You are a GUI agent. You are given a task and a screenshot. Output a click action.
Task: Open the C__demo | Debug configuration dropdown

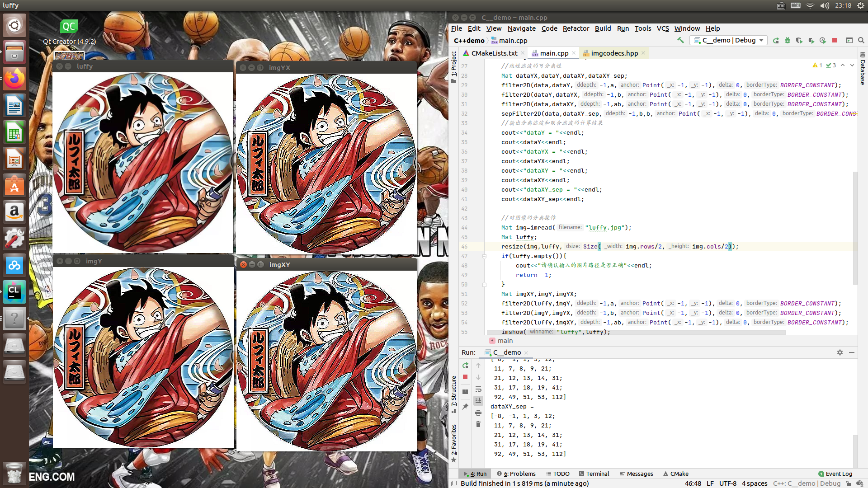coord(729,40)
